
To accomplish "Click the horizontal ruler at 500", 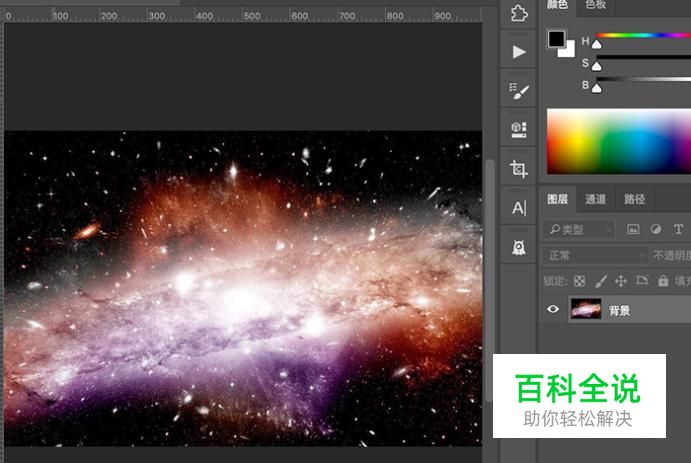I will coord(252,16).
